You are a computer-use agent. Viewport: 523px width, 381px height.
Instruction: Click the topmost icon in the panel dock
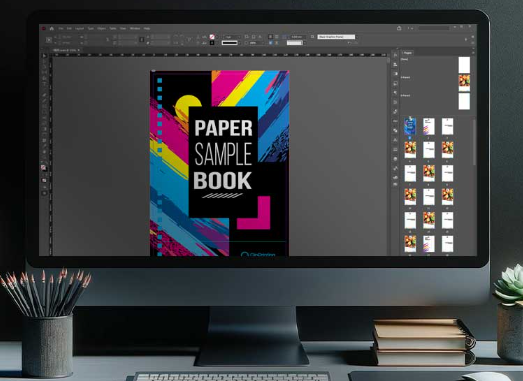tap(395, 55)
